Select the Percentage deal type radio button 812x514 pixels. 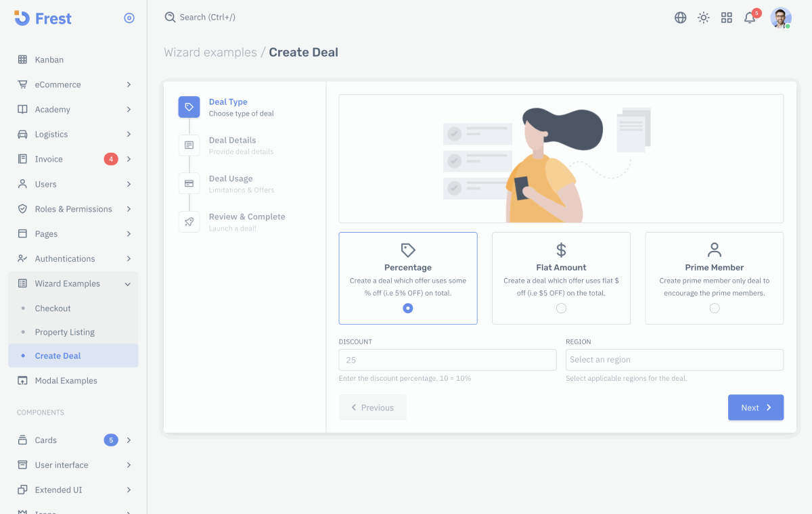(x=408, y=308)
